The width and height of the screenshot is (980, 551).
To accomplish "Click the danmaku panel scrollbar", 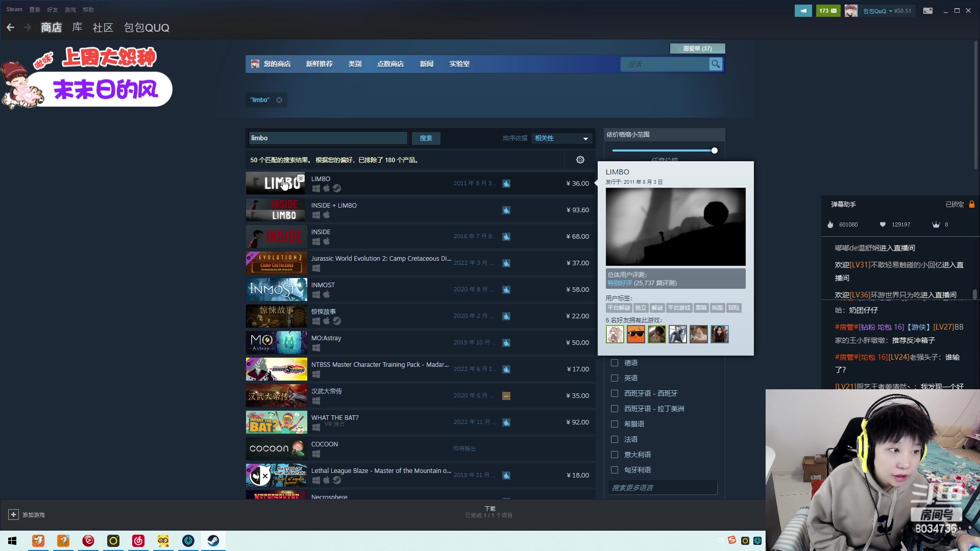I will pos(974,295).
